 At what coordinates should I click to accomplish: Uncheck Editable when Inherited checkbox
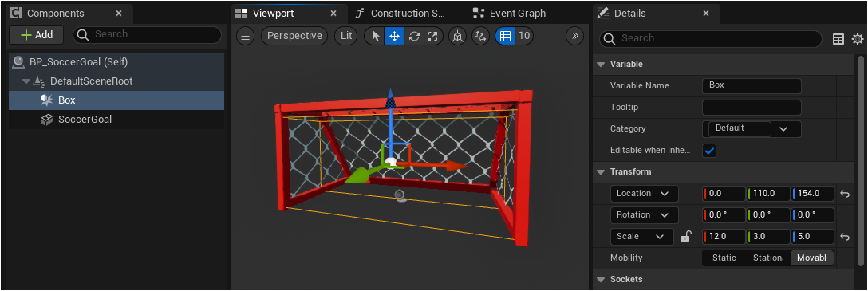pyautogui.click(x=709, y=151)
